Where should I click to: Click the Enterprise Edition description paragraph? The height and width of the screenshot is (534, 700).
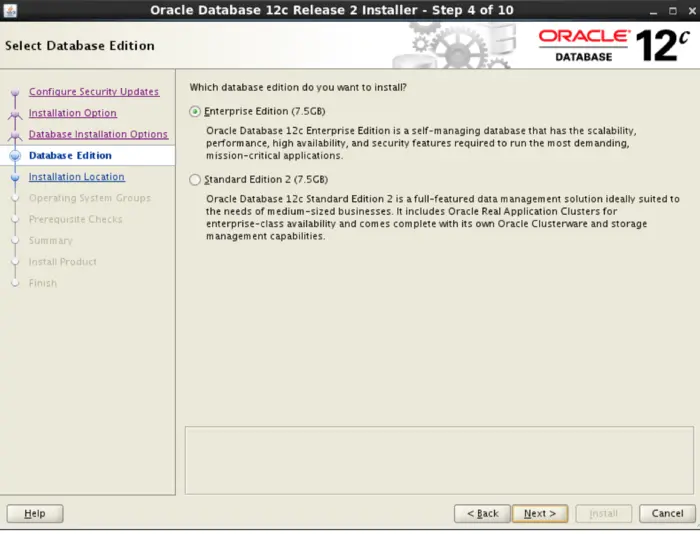(x=421, y=143)
